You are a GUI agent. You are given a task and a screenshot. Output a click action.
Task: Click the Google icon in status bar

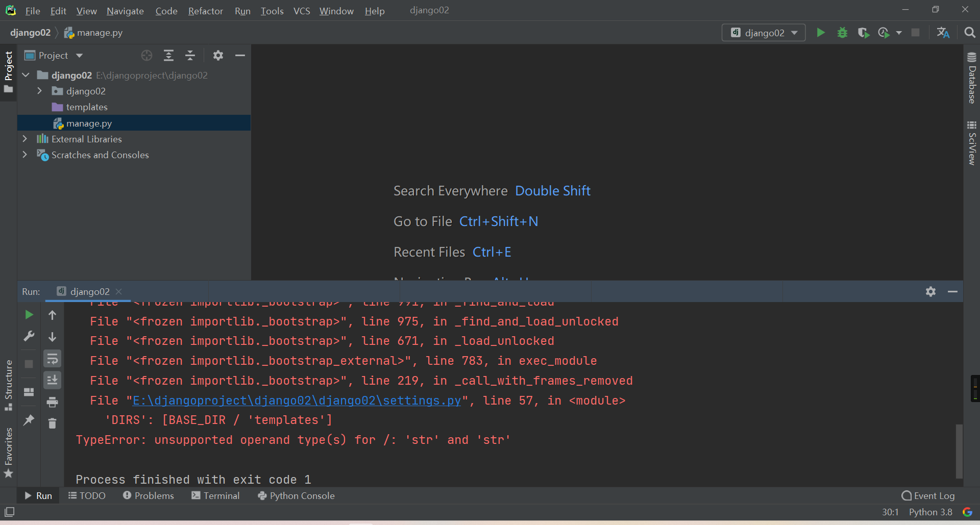[x=967, y=512]
